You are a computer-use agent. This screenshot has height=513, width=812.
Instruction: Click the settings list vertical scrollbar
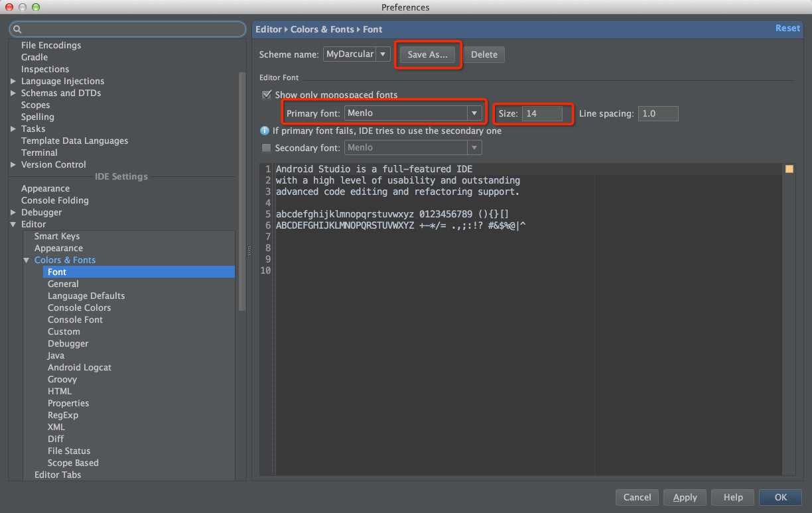(242, 192)
